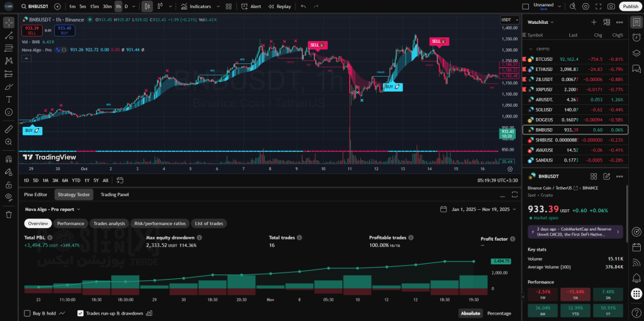The height and width of the screenshot is (321, 644).
Task: Open the Strategy Tester tab
Action: [x=74, y=195]
